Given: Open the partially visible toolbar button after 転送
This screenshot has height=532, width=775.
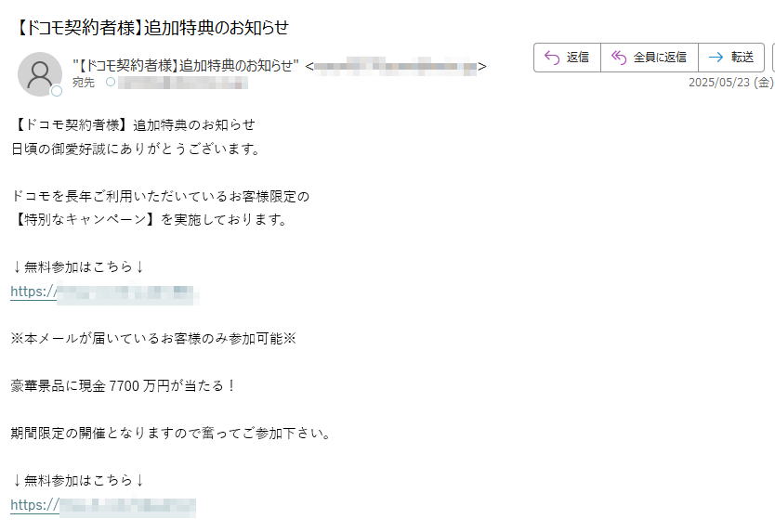Looking at the screenshot, I should pyautogui.click(x=773, y=58).
